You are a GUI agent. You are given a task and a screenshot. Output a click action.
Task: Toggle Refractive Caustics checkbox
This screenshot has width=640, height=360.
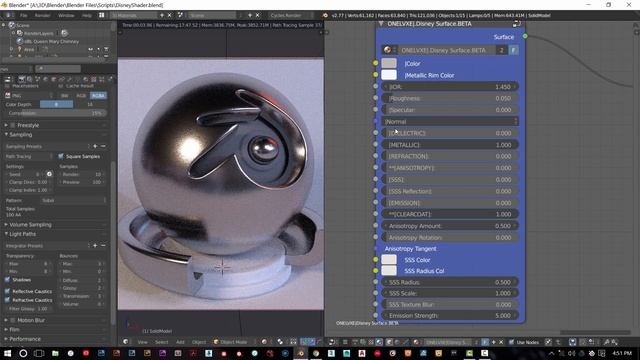(7, 300)
